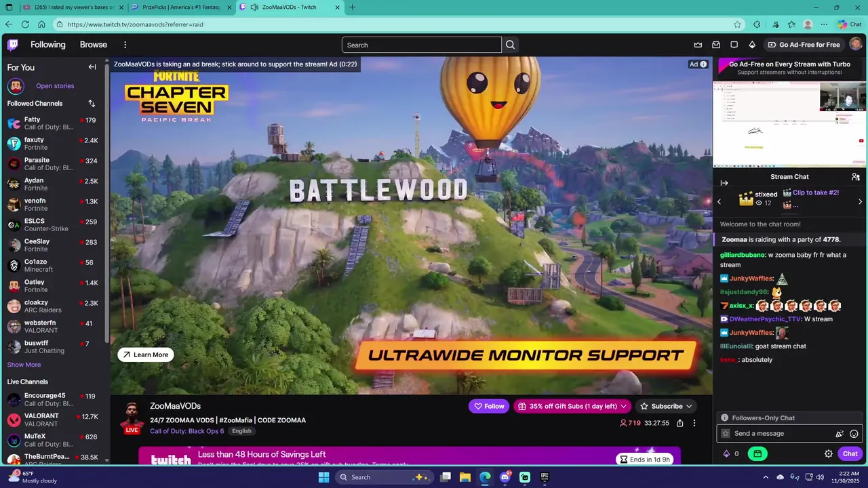Open the Browse tab
868x488 pixels.
(94, 45)
